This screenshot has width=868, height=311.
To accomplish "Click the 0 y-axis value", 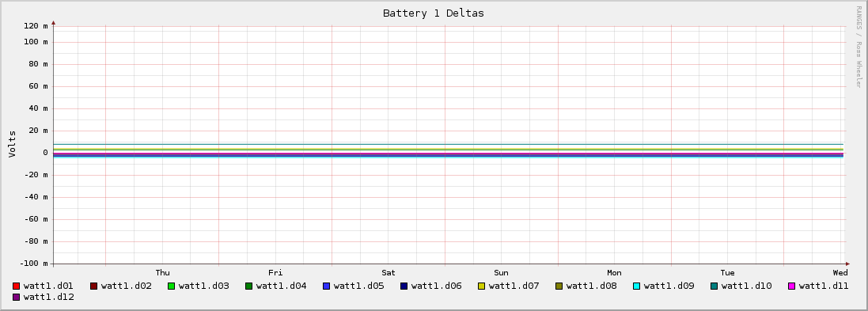I will tap(45, 153).
